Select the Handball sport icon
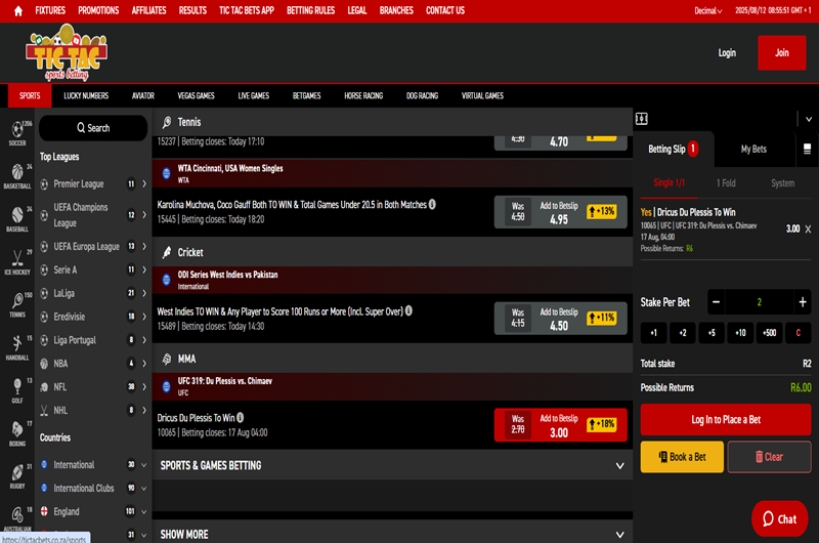The width and height of the screenshot is (819, 543). pyautogui.click(x=17, y=348)
